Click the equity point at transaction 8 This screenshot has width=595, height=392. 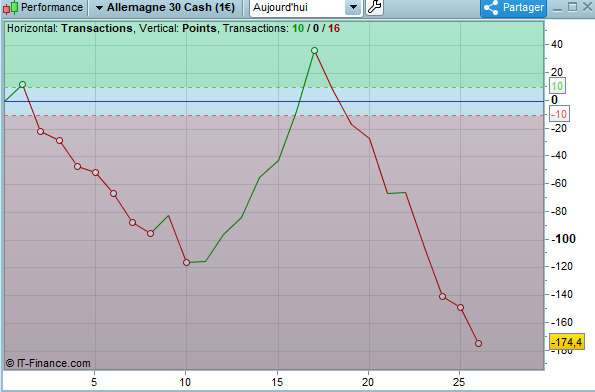pyautogui.click(x=150, y=234)
